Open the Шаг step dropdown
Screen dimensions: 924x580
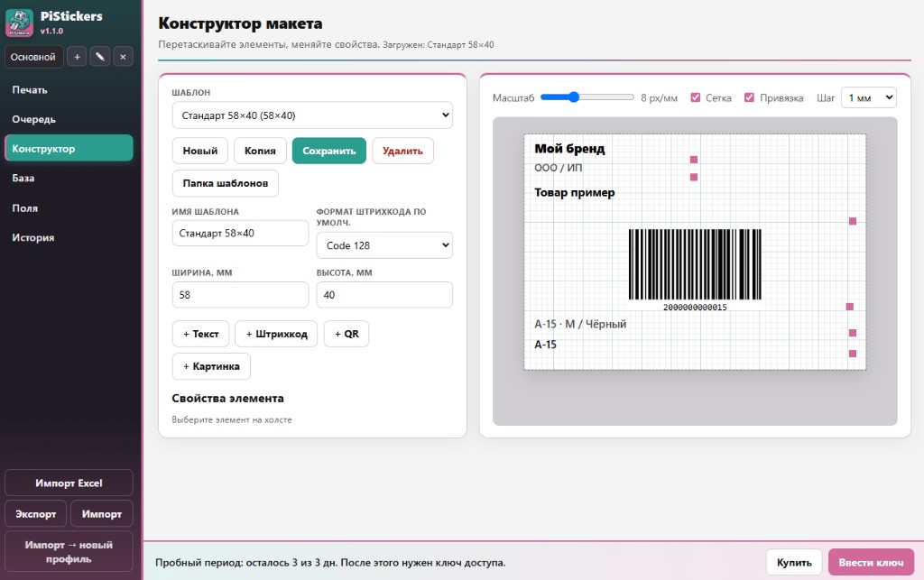tap(869, 97)
